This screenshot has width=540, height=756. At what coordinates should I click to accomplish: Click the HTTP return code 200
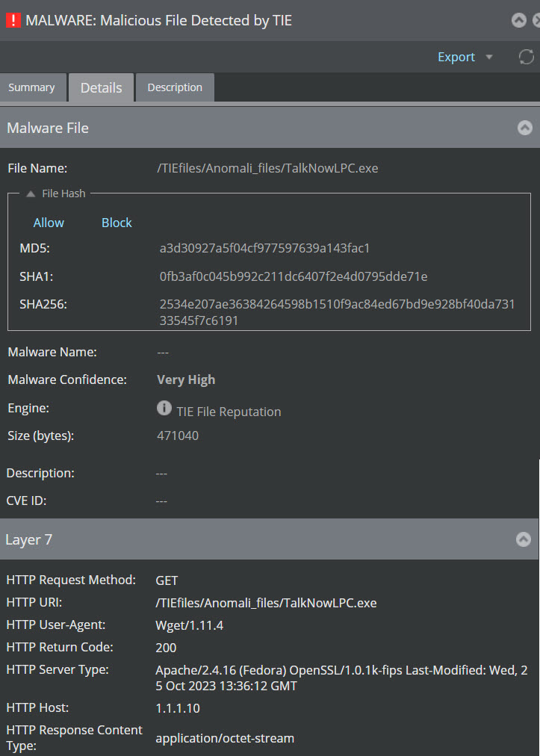pyautogui.click(x=166, y=648)
